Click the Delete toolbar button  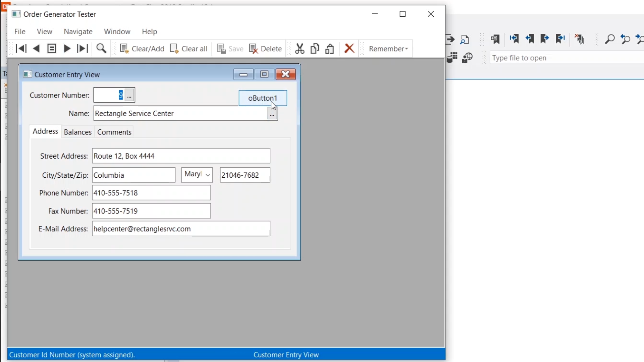tap(266, 49)
